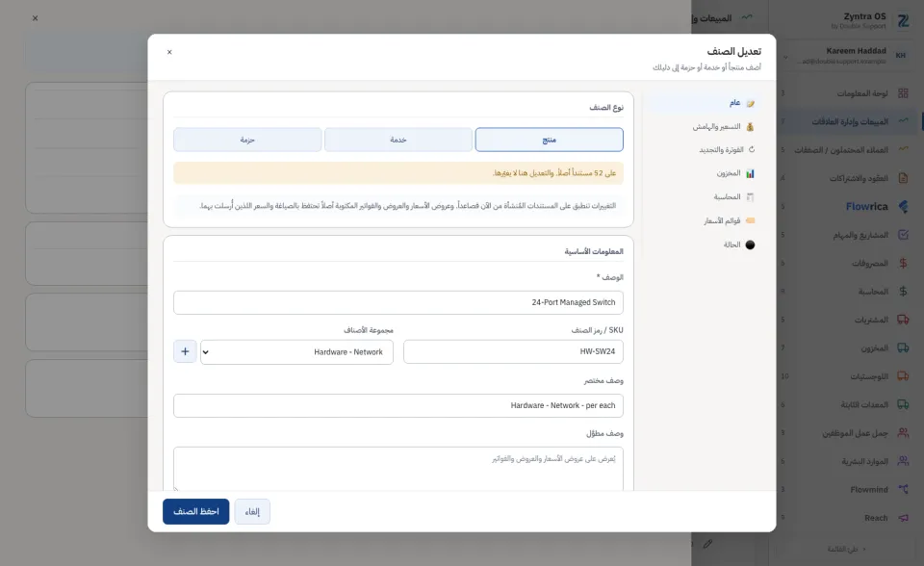This screenshot has width=924, height=566.
Task: Click the 52 documents warning text
Action: point(554,173)
